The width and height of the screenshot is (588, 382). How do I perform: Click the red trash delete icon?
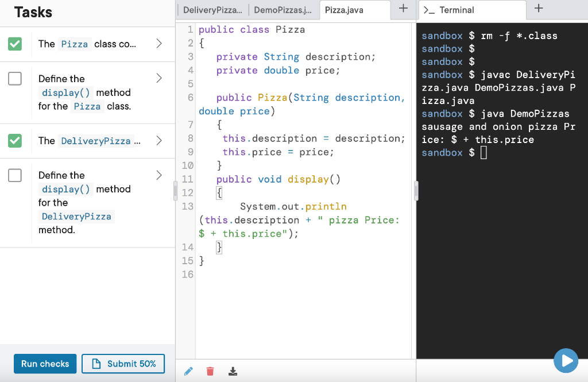point(210,371)
